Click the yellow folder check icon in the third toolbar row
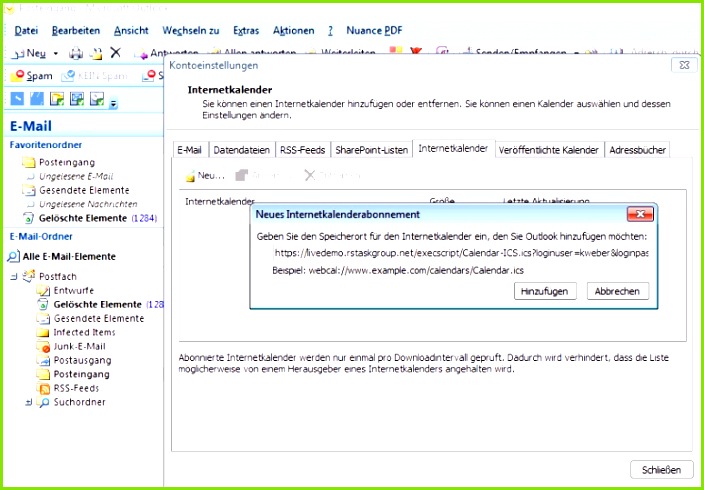Screen dimensions: 704x490 pos(57,98)
